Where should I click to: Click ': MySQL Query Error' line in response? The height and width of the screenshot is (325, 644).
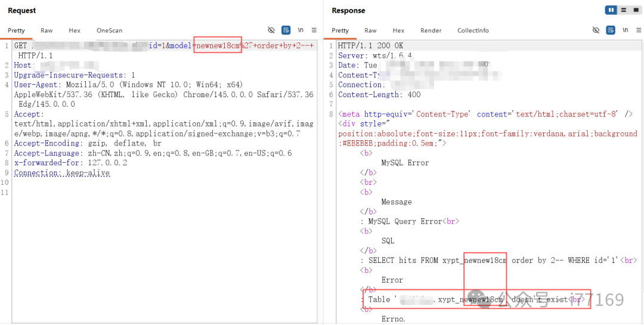pyautogui.click(x=409, y=221)
